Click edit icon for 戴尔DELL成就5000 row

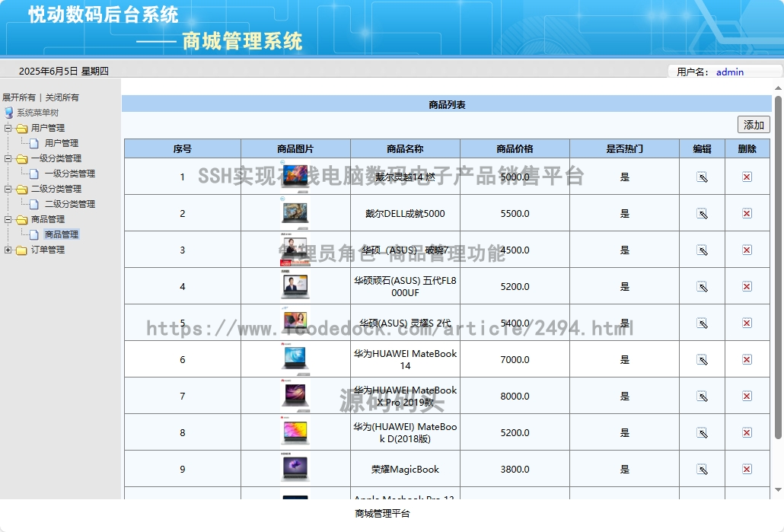(702, 214)
